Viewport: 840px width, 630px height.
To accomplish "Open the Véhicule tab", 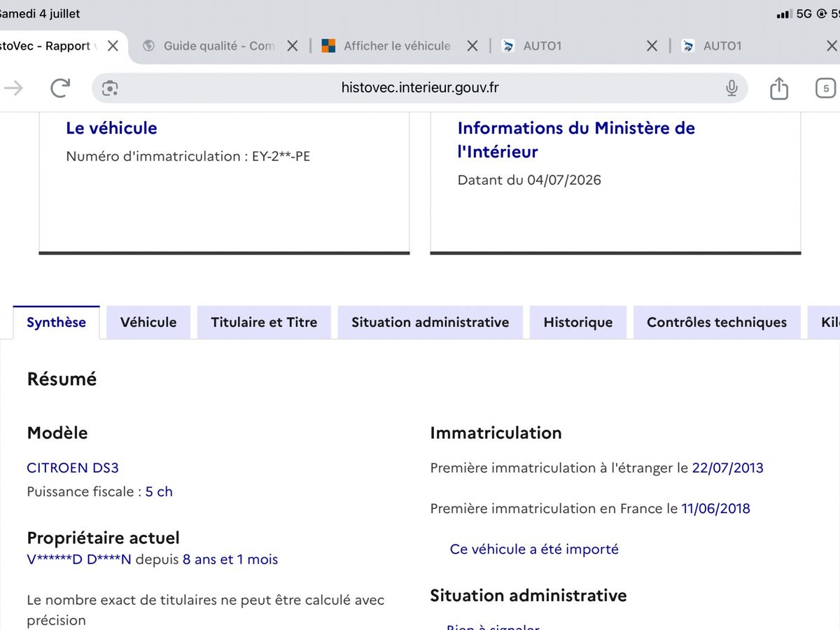I will coord(148,323).
